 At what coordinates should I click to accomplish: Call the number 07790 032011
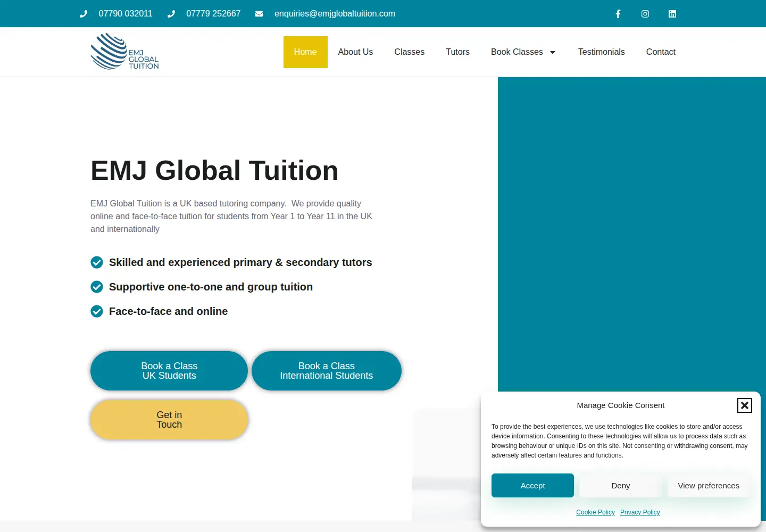(x=126, y=14)
